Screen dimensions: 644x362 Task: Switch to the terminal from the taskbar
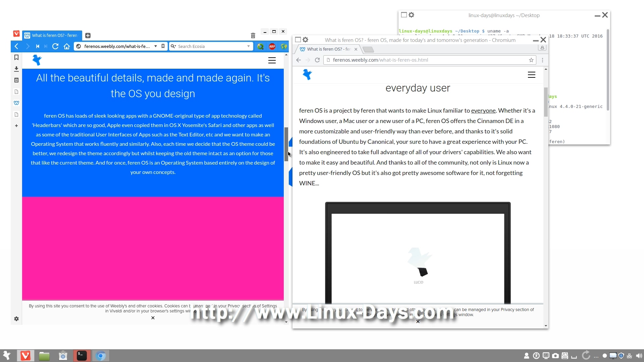pyautogui.click(x=82, y=356)
